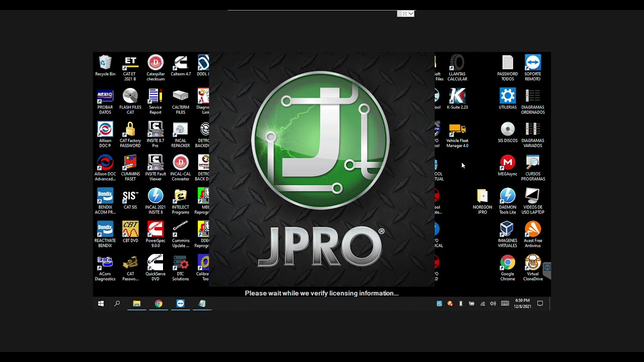Open File Explorer in the taskbar
This screenshot has height=362, width=644.
tap(136, 304)
